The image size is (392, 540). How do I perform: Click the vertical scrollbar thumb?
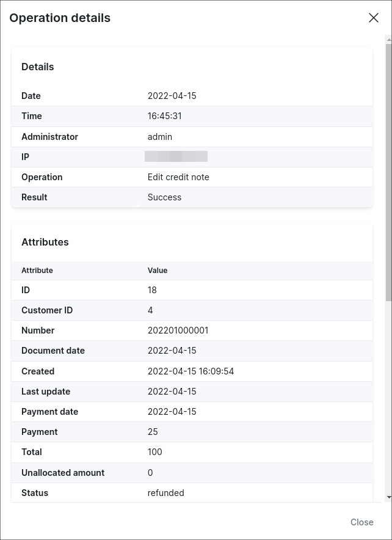(388, 171)
